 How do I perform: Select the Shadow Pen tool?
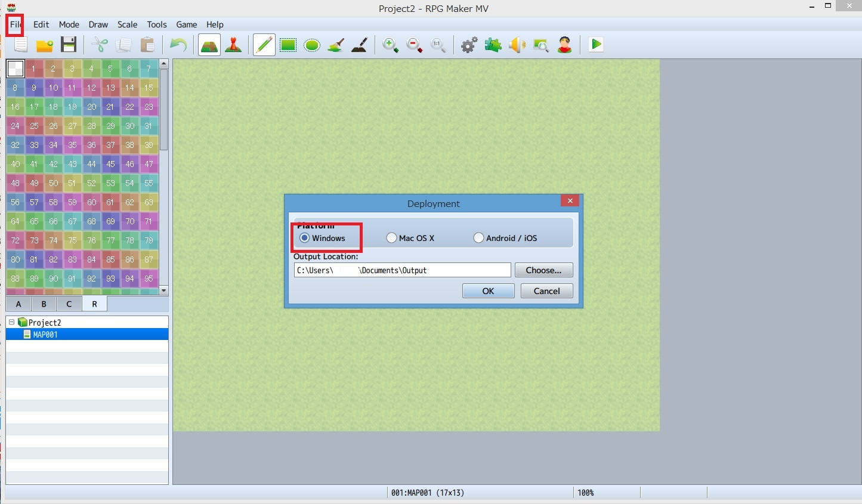[x=359, y=45]
